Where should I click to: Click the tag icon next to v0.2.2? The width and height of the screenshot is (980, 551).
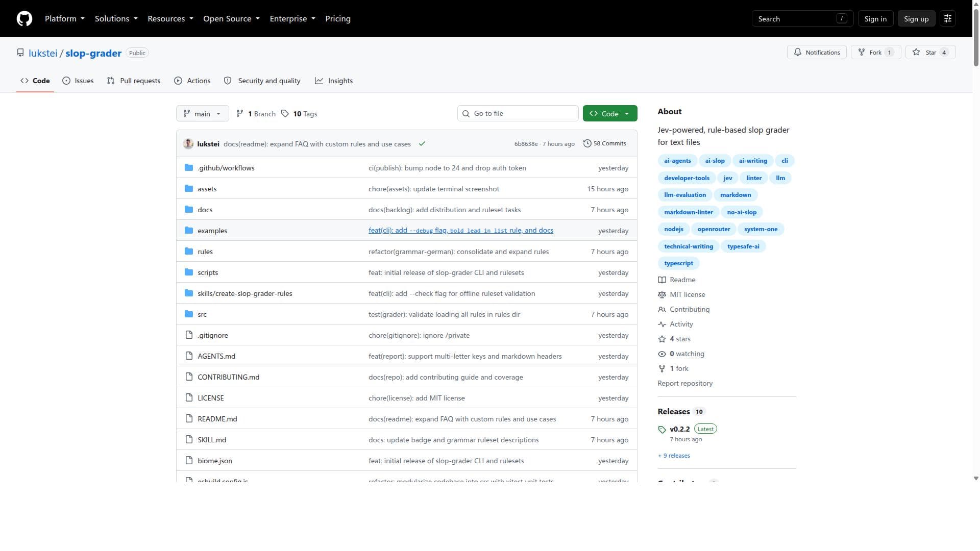[x=662, y=430]
